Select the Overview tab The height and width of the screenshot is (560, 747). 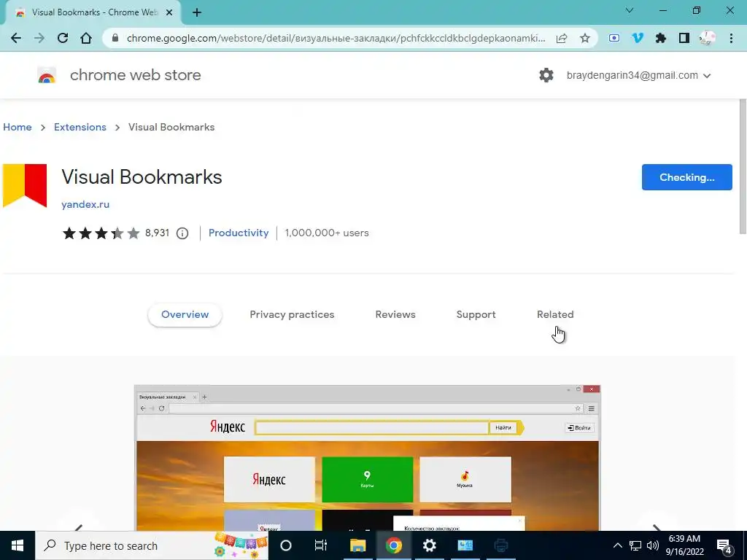click(185, 314)
